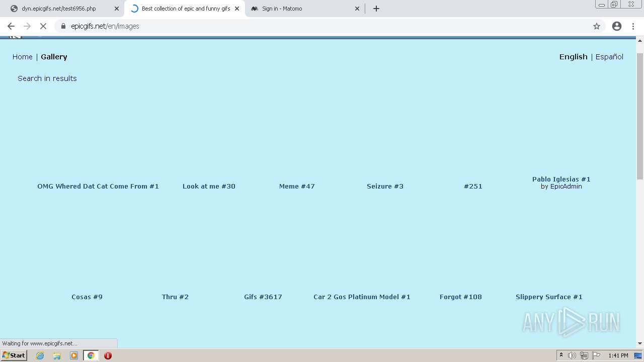Open the clock showing 1:41 PM
The height and width of the screenshot is (362, 644).
(x=618, y=355)
